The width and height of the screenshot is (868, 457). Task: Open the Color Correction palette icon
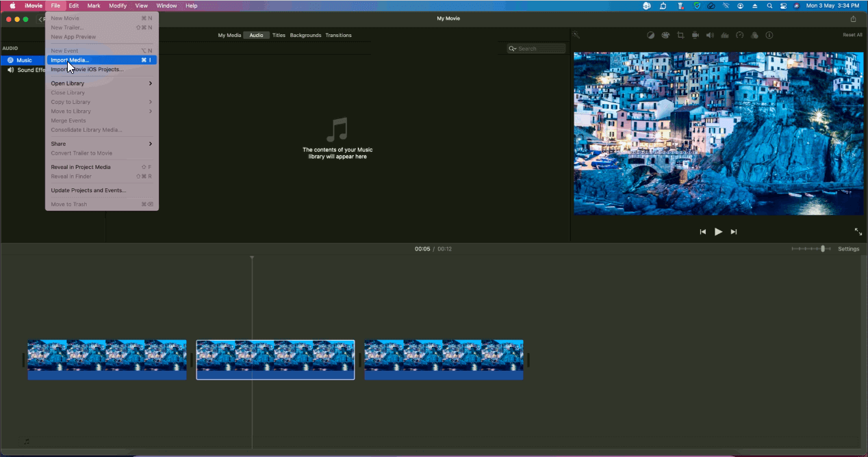pos(665,35)
